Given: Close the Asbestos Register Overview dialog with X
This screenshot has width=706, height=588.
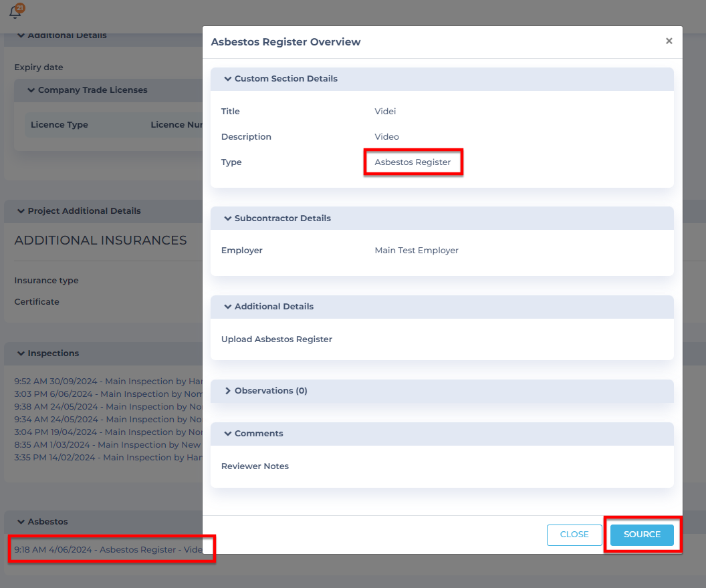Looking at the screenshot, I should (x=669, y=41).
